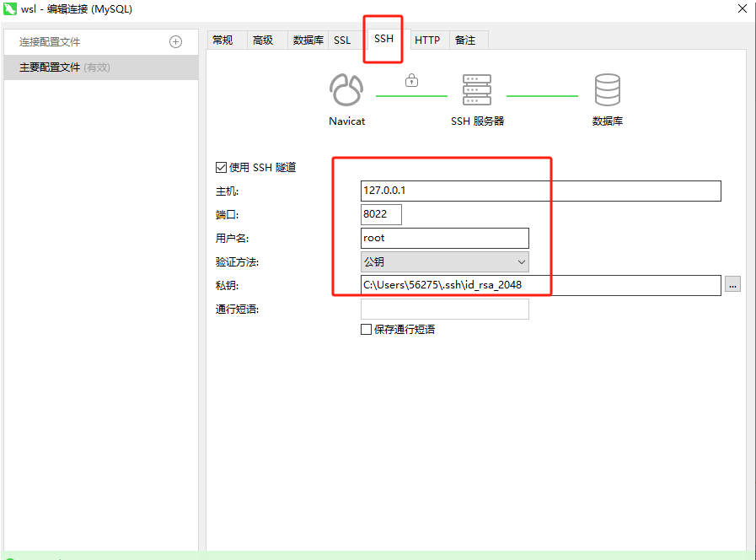
Task: Click the padlock icon above connection line
Action: [411, 80]
